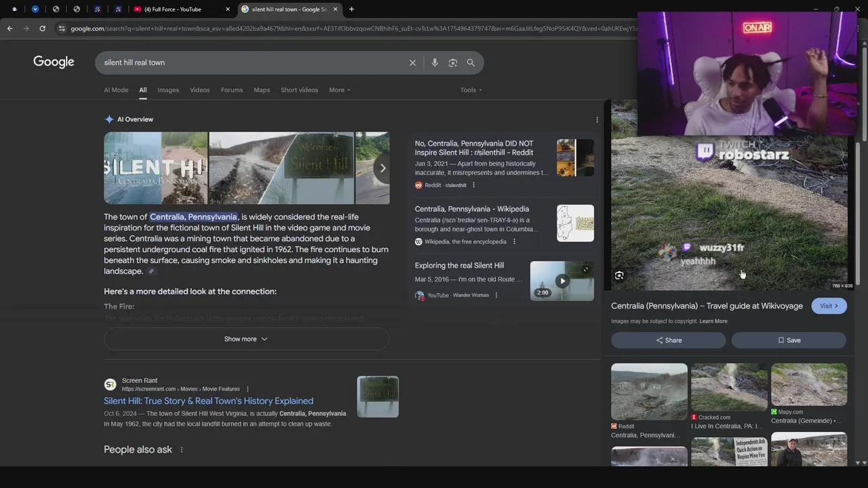The image size is (868, 488).
Task: Click the Learn More copyright link
Action: click(x=713, y=321)
